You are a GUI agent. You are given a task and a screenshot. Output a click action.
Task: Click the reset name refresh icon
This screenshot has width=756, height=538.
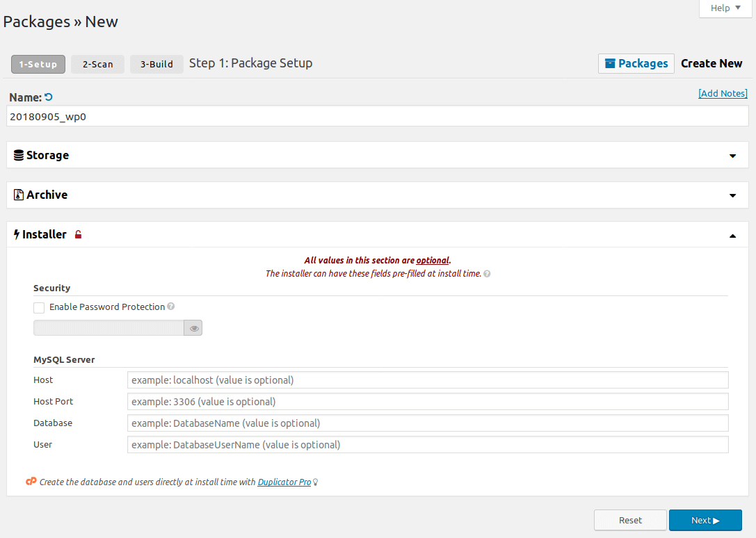coord(49,97)
